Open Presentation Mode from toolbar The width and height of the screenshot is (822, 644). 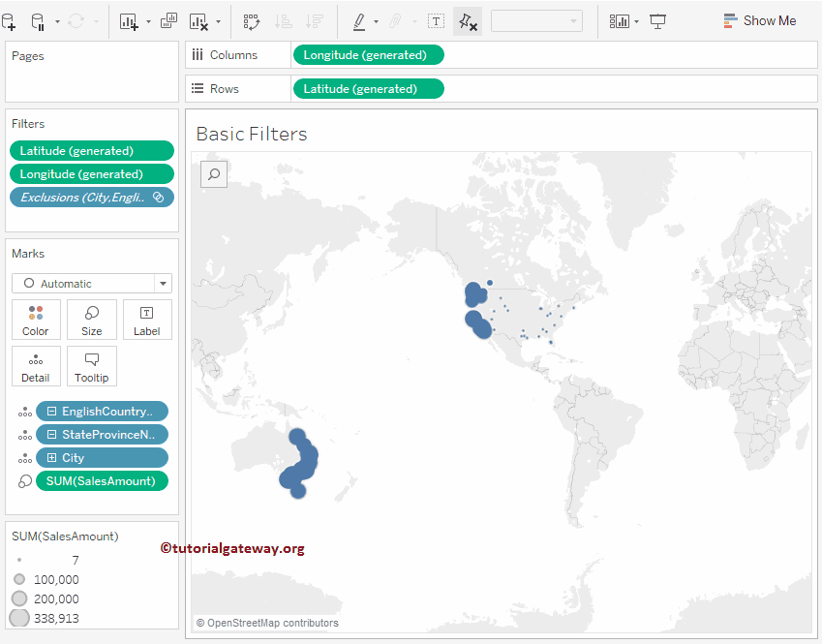click(x=658, y=20)
